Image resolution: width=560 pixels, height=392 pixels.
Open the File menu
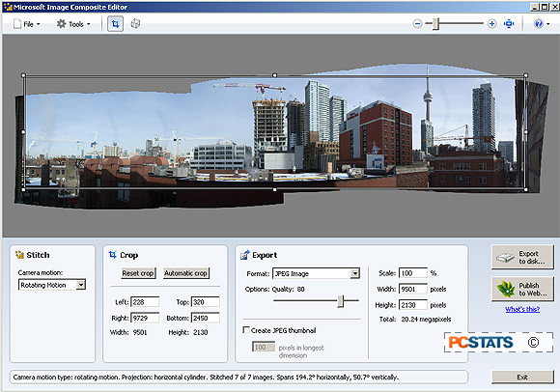(27, 24)
